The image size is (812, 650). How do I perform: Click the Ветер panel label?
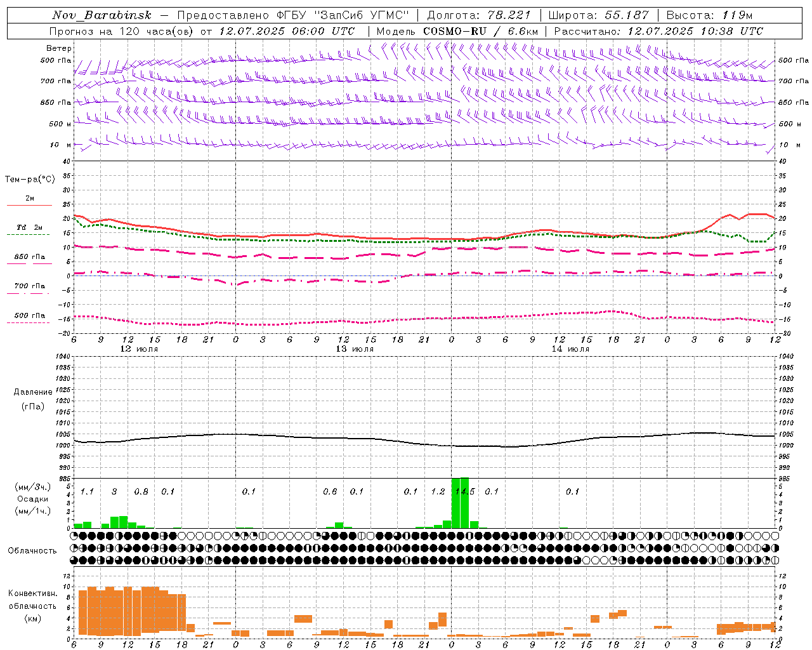[58, 48]
